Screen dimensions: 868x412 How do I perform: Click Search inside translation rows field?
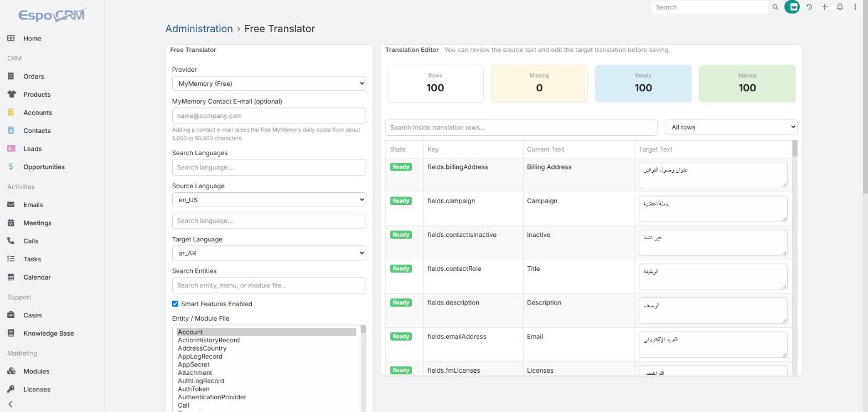click(x=521, y=127)
